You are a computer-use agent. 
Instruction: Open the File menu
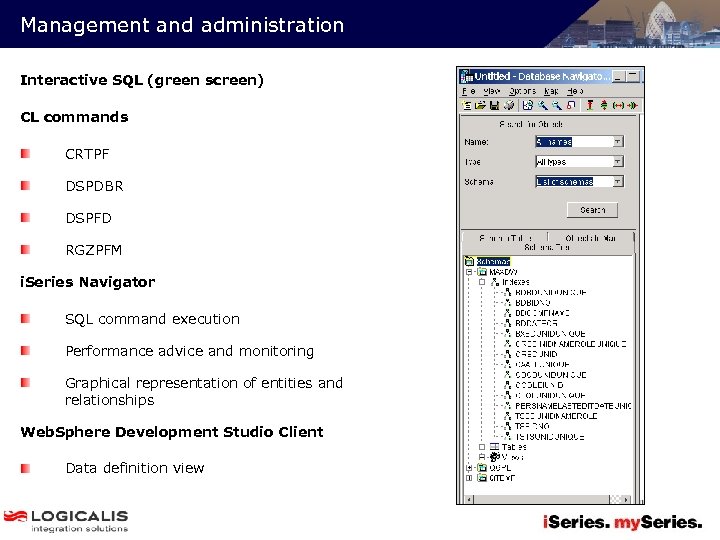469,91
